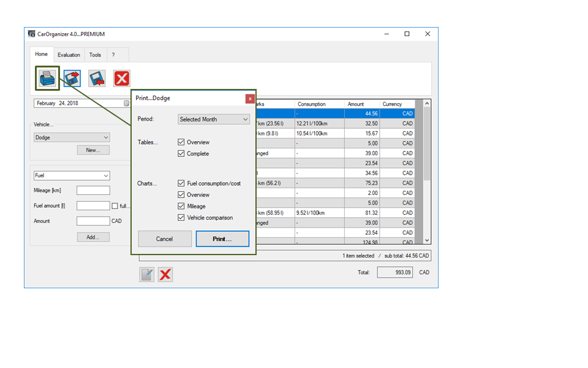Open the Fuel entry type dropdown
This screenshot has height=368, width=588.
pos(72,175)
